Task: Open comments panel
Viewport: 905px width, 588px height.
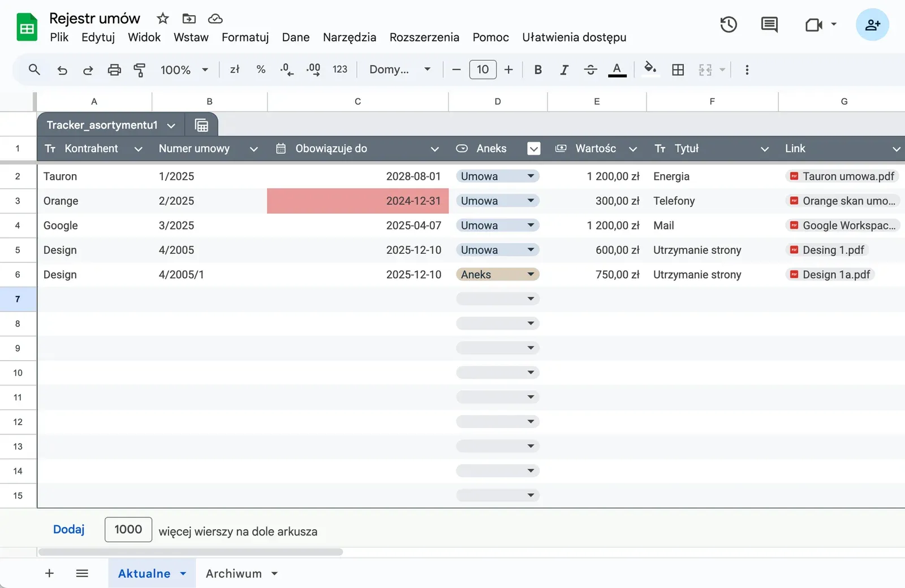Action: point(769,24)
